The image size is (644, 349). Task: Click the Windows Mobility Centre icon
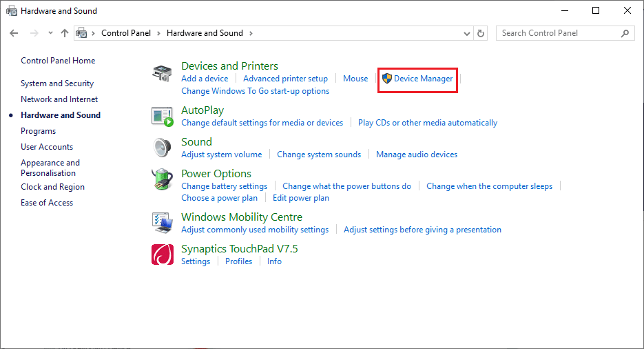pyautogui.click(x=162, y=222)
